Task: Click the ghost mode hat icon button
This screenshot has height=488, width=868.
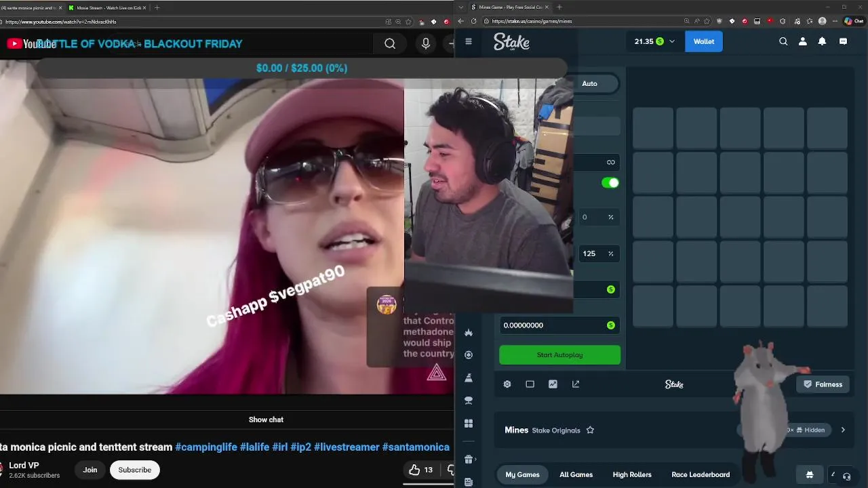Action: 809,474
